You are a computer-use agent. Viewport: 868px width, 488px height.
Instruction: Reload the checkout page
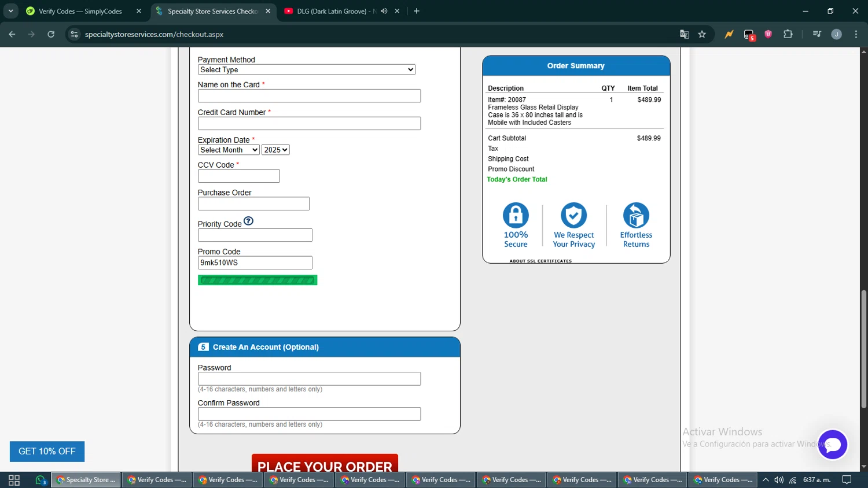click(x=51, y=34)
